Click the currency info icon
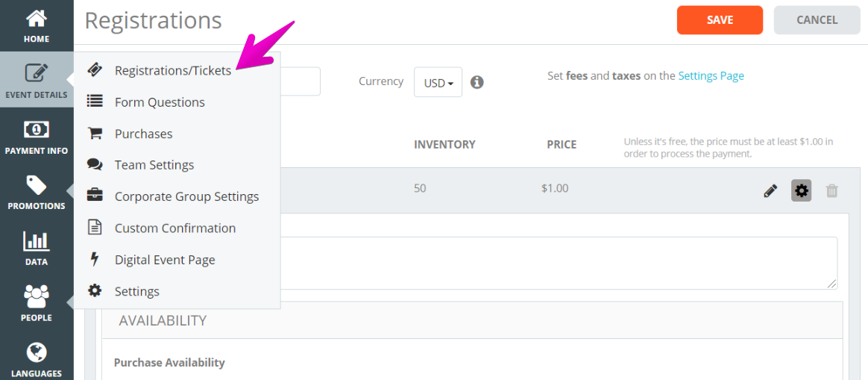Viewport: 868px width, 380px height. coord(477,82)
